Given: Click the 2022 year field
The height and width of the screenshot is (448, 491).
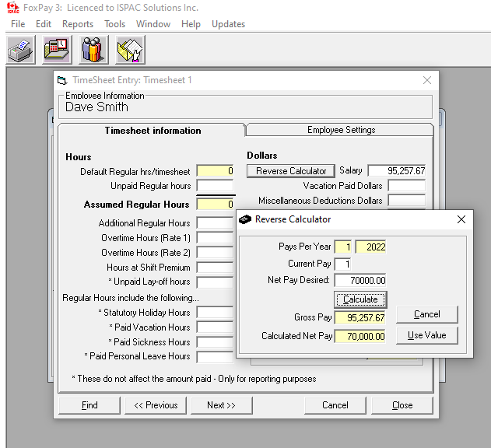Looking at the screenshot, I should click(x=371, y=247).
